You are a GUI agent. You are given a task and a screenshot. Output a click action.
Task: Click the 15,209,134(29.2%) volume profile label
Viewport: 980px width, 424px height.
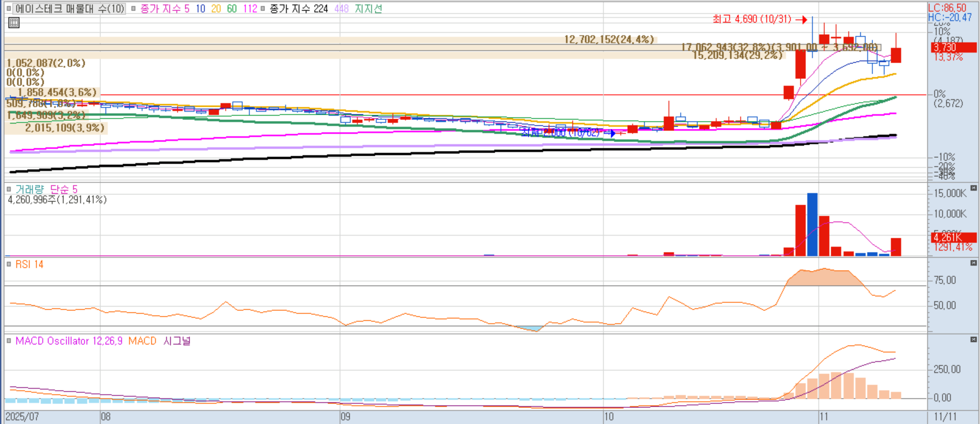737,55
